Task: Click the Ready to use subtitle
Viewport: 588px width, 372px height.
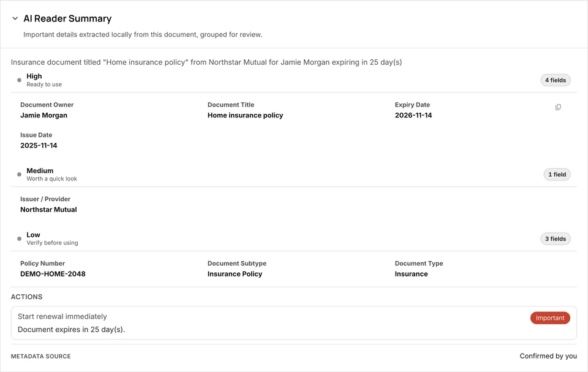Action: click(44, 84)
